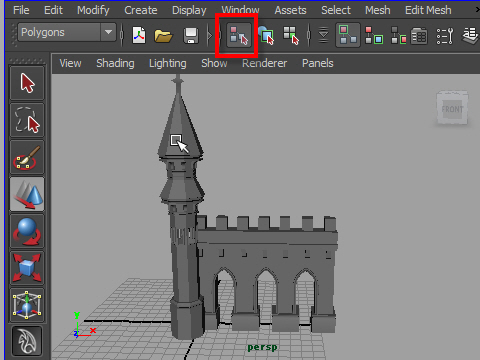
Task: Select the arrow Select tool
Action: tap(27, 83)
